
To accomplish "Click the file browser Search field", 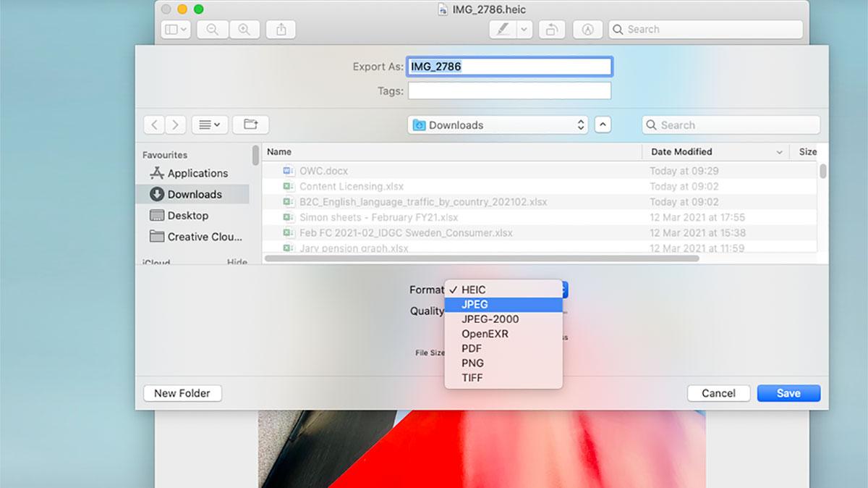I will 731,125.
